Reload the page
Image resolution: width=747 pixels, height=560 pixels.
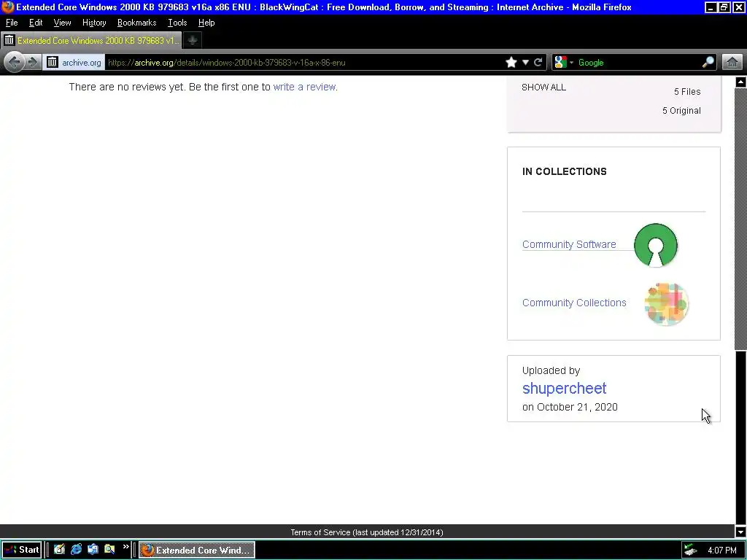(538, 63)
